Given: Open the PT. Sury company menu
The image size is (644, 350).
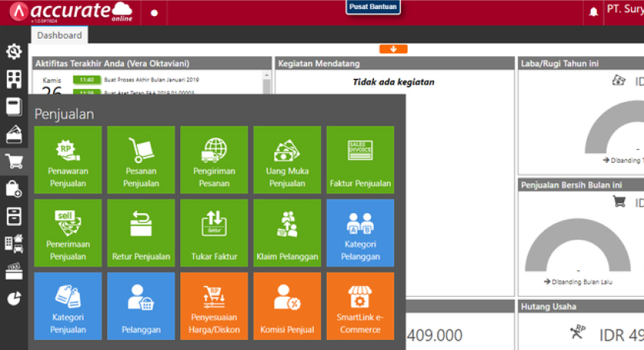Looking at the screenshot, I should pyautogui.click(x=624, y=11).
